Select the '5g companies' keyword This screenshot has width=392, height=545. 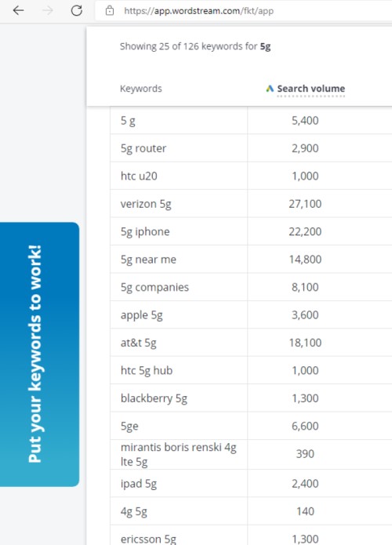tap(154, 288)
